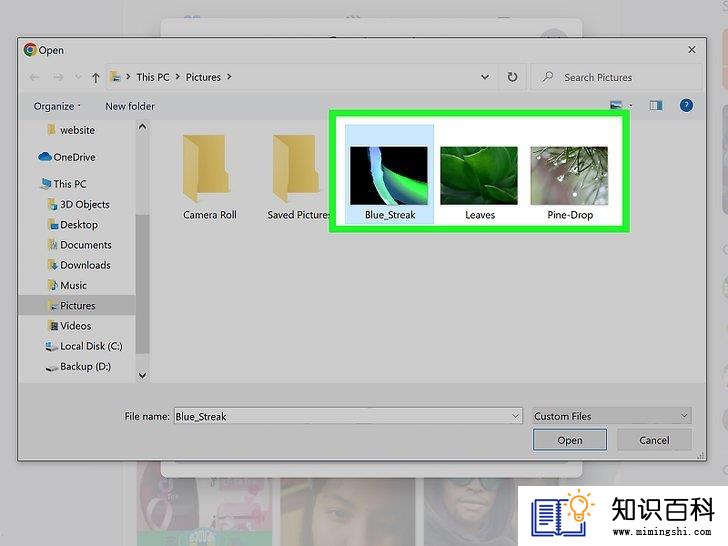The height and width of the screenshot is (546, 728).
Task: Click the OneDrive cloud icon
Action: coord(45,157)
